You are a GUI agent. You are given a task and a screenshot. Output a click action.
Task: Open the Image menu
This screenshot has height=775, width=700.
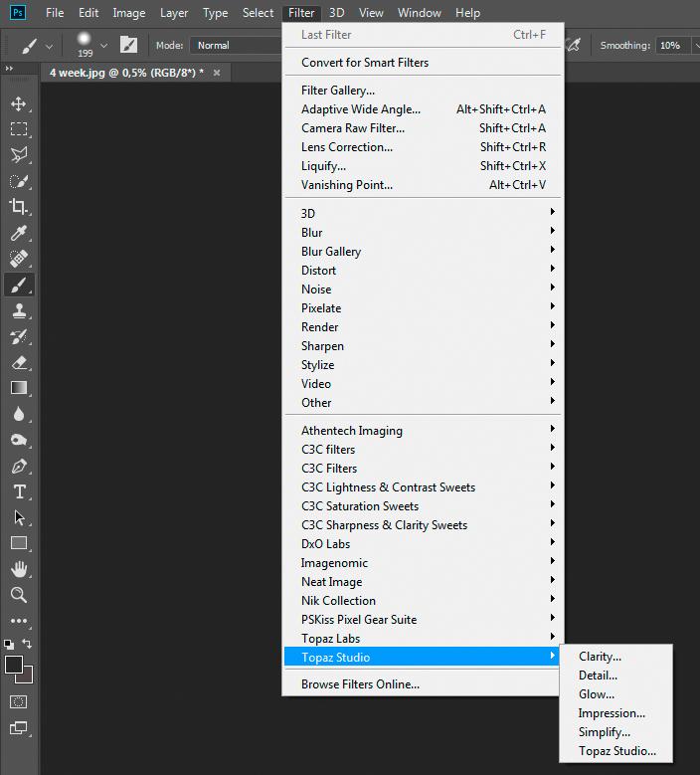coord(129,13)
